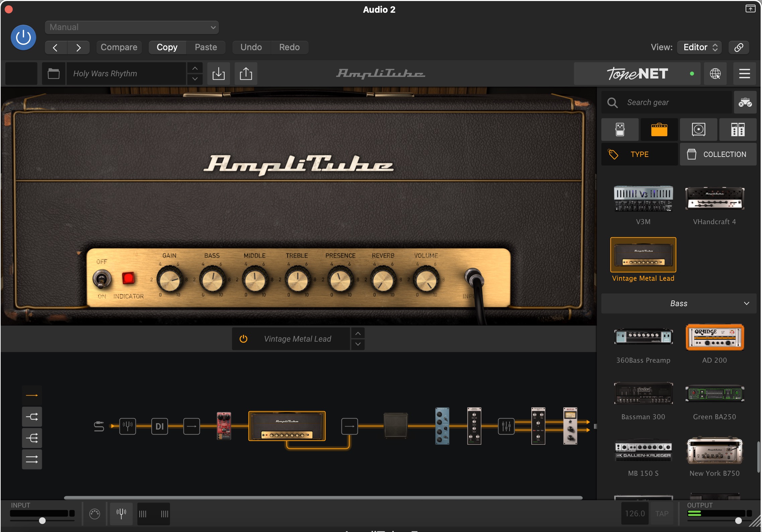The image size is (762, 532).
Task: Switch to COLLECTION filter tab
Action: click(x=718, y=154)
